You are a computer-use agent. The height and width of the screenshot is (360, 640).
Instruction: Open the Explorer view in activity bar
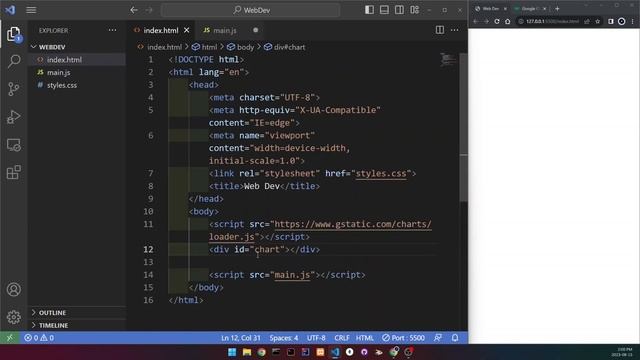point(13,33)
